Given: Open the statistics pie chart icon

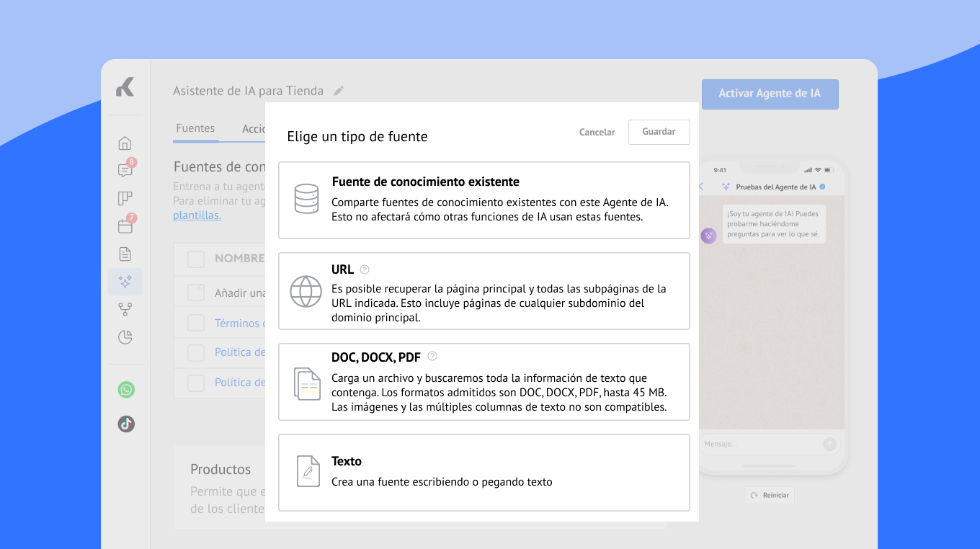Looking at the screenshot, I should pyautogui.click(x=125, y=337).
